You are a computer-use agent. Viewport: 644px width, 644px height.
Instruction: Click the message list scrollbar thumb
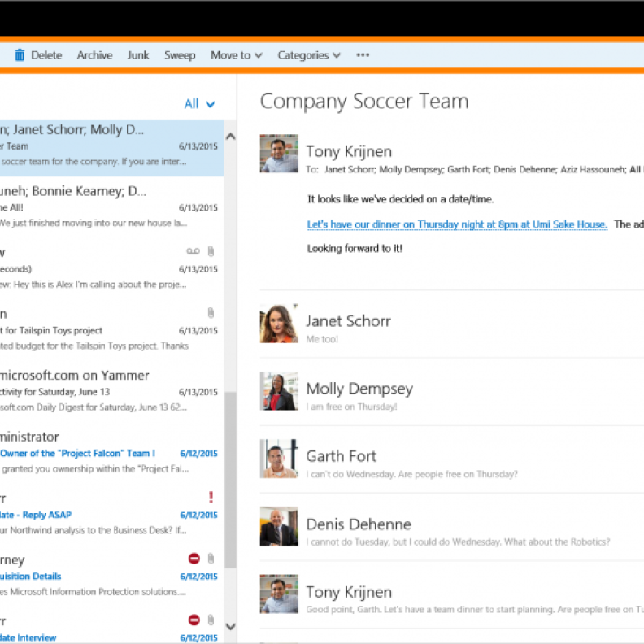tap(231, 480)
